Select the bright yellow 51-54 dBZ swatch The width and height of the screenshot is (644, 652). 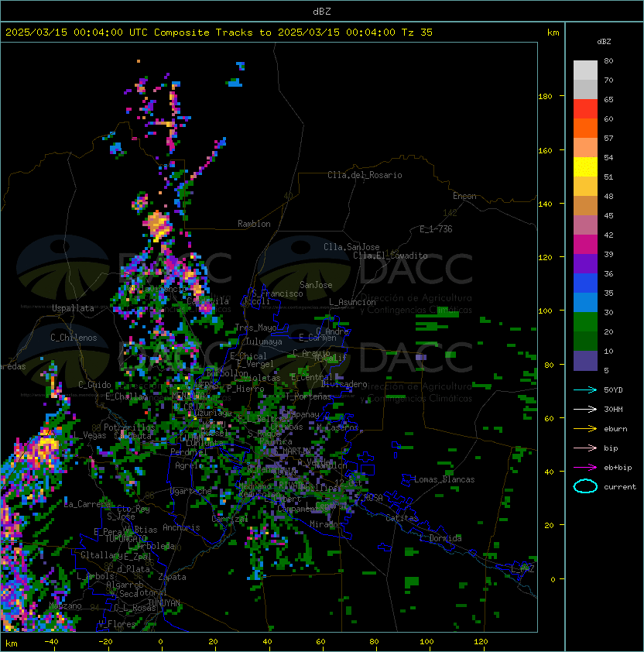coord(585,166)
